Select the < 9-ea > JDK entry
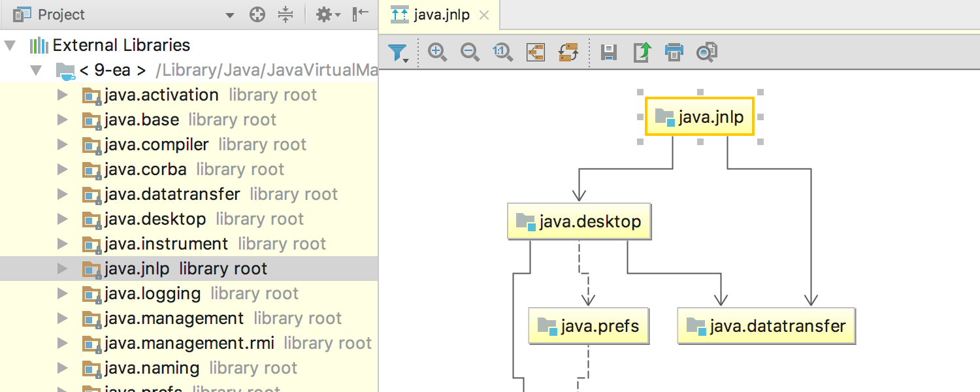Screen dimensions: 980x392 pos(189,70)
